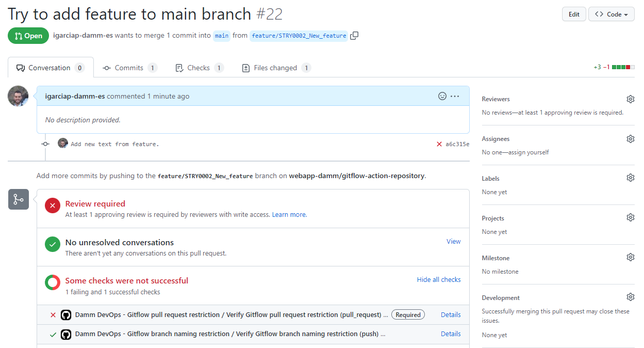
Task: Open the smiley reaction picker on the comment
Action: (x=442, y=96)
